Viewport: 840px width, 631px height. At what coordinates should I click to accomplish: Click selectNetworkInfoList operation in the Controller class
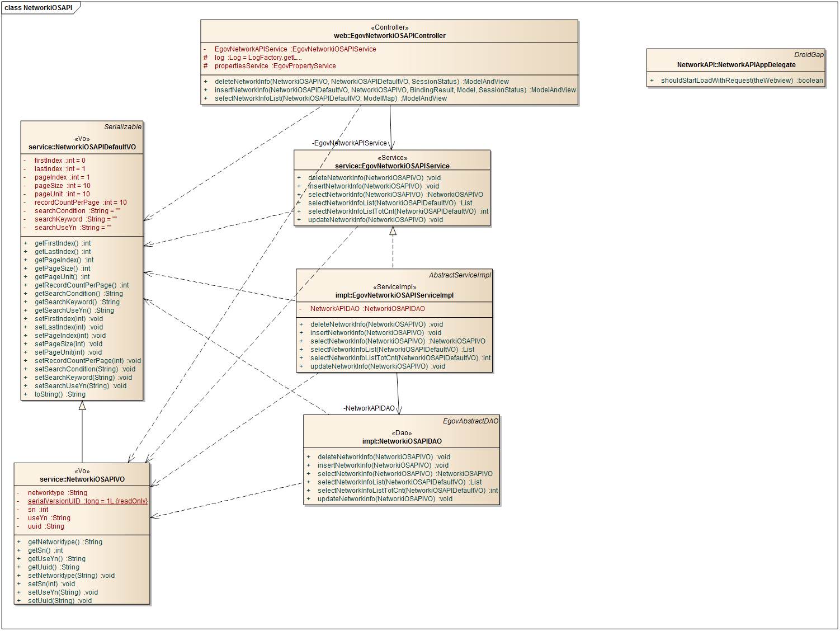tap(330, 98)
